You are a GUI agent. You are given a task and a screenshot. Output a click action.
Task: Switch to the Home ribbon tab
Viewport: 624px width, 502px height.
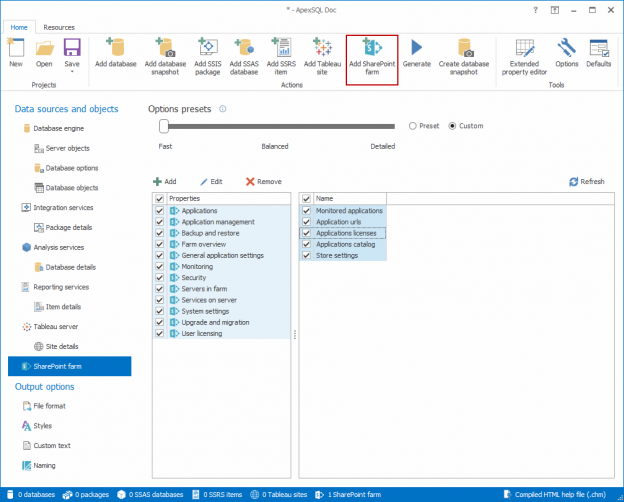(x=19, y=27)
